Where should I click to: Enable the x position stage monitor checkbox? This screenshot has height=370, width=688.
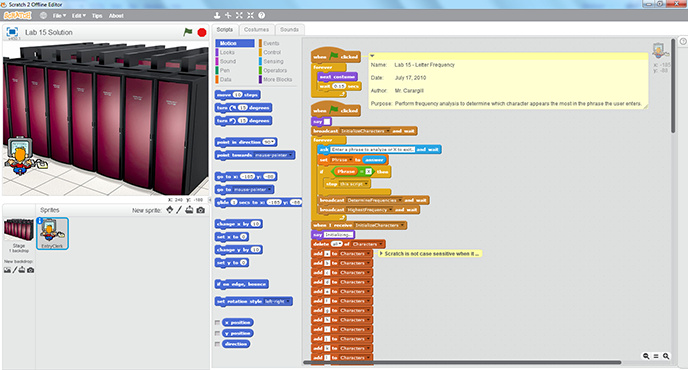[217, 323]
